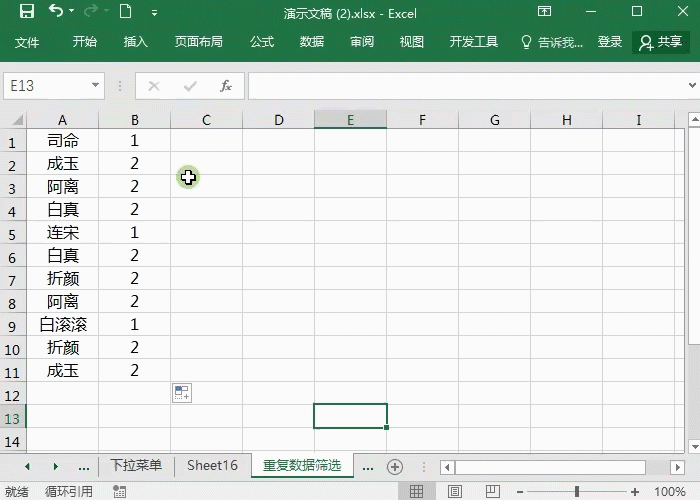Click the 循环引用 status bar text
The width and height of the screenshot is (700, 500).
click(68, 492)
